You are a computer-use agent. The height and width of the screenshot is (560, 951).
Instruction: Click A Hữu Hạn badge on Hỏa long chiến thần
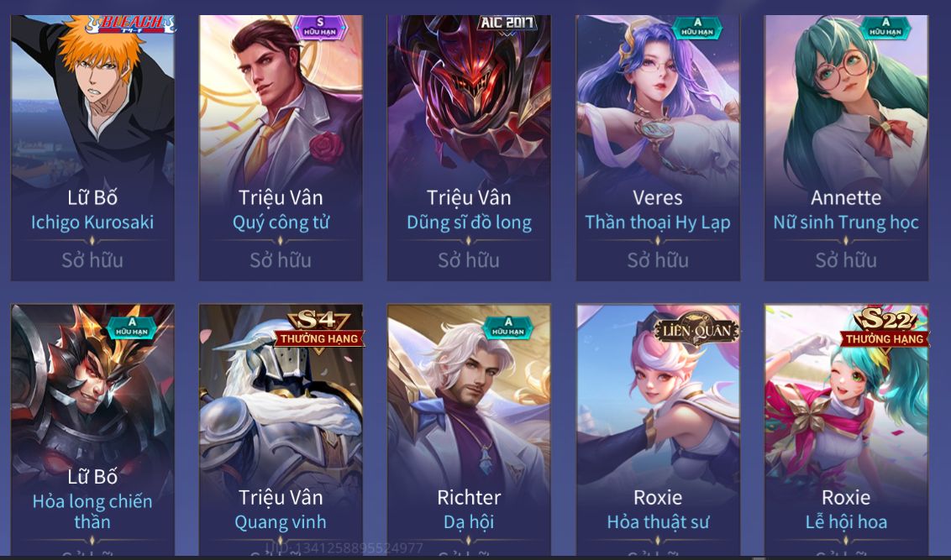pos(132,327)
